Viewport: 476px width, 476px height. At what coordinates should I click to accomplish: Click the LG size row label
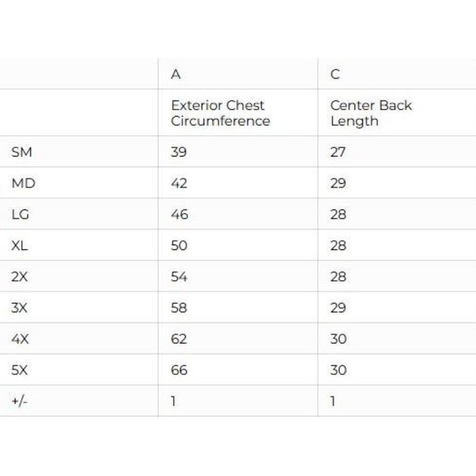pyautogui.click(x=20, y=215)
